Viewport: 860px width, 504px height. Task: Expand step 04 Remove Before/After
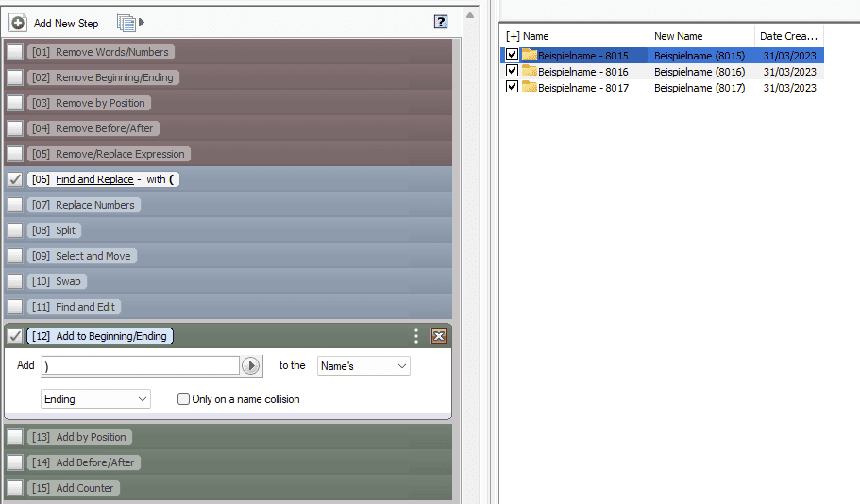point(93,128)
